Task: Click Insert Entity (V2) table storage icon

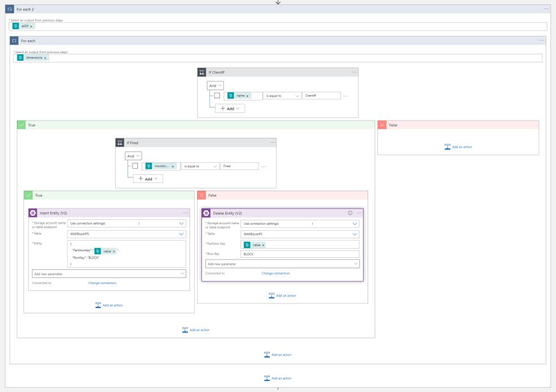Action: [x=33, y=213]
